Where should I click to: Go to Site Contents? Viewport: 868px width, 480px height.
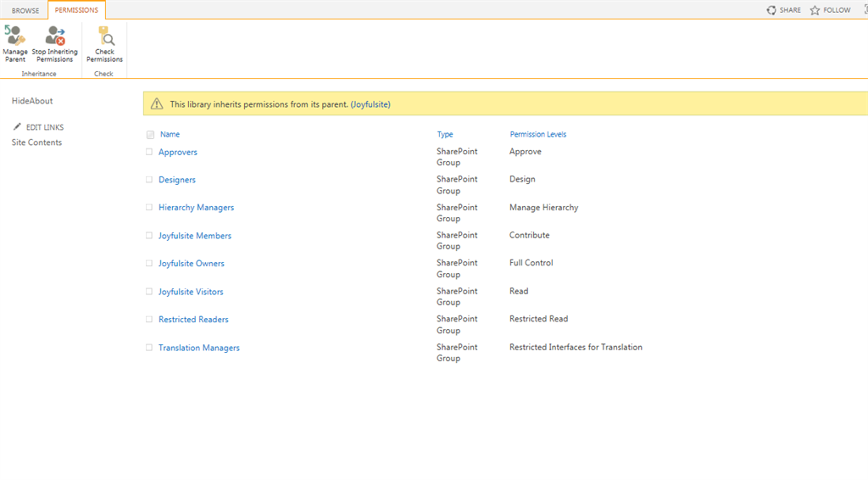(36, 142)
